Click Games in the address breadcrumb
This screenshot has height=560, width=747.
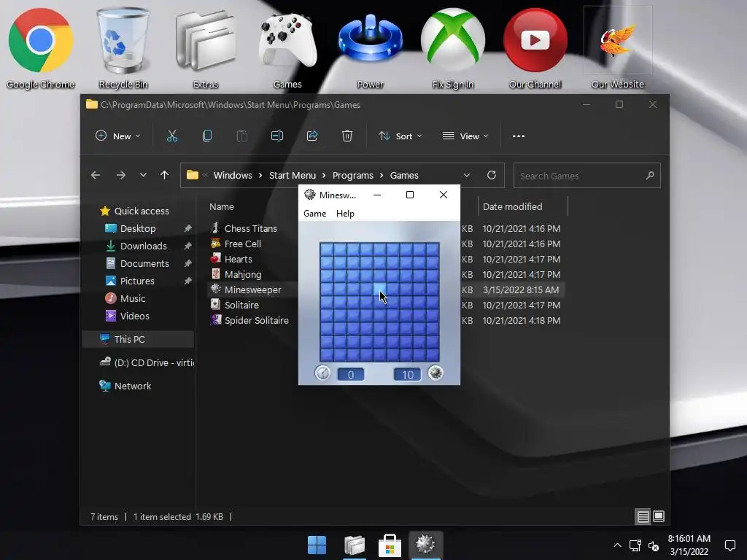pos(404,175)
